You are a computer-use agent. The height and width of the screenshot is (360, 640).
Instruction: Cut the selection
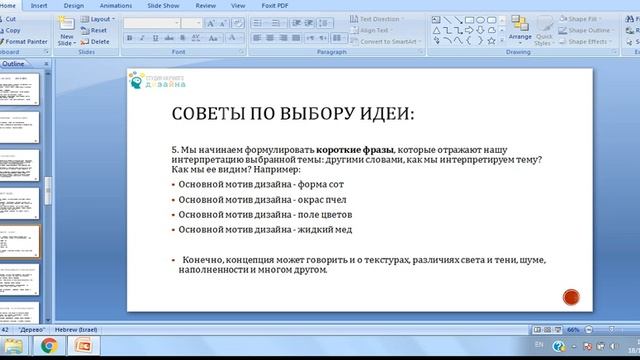click(x=8, y=19)
